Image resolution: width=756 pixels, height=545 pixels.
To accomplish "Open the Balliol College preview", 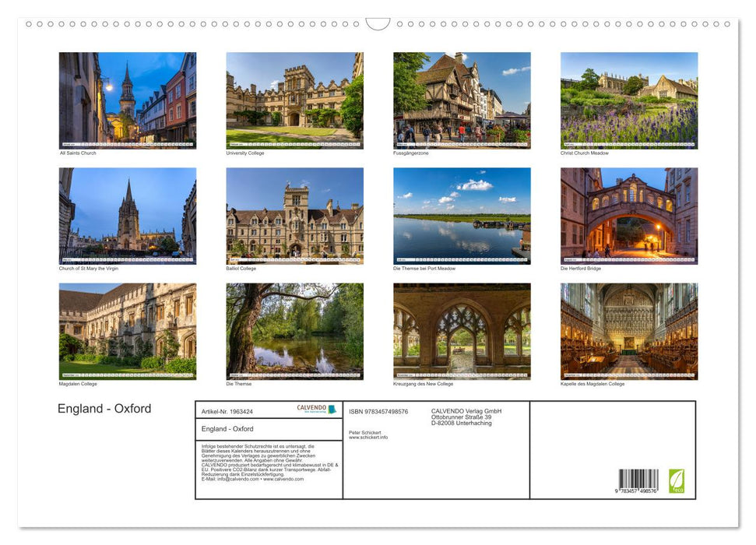I will [294, 216].
